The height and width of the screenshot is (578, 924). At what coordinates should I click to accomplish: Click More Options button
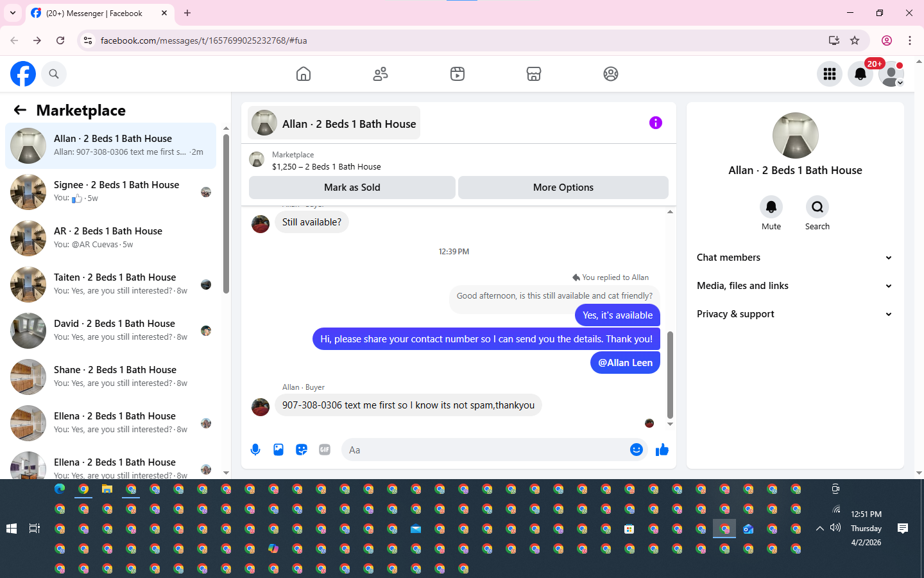[563, 188]
